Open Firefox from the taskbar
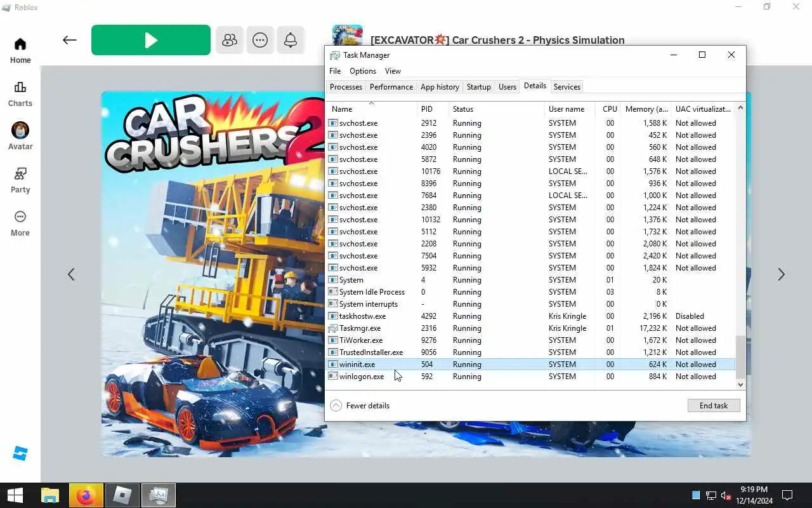812x508 pixels. pyautogui.click(x=86, y=495)
